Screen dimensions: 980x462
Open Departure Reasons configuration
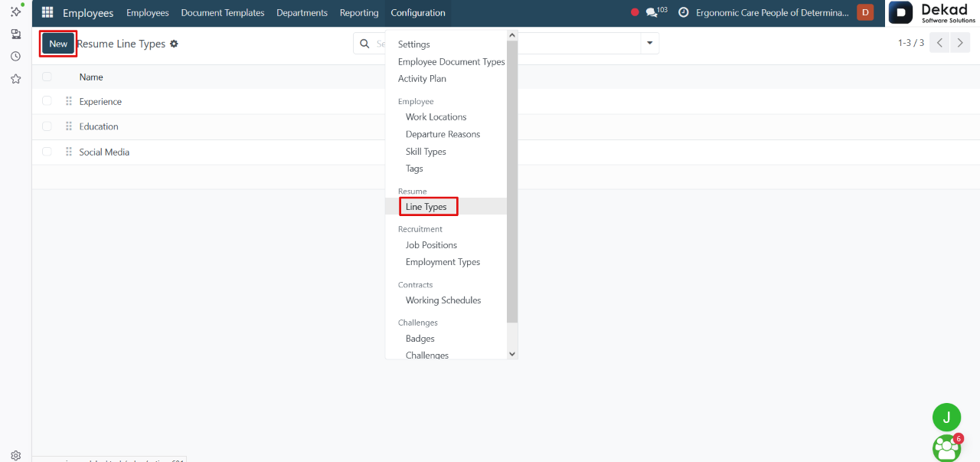tap(443, 134)
